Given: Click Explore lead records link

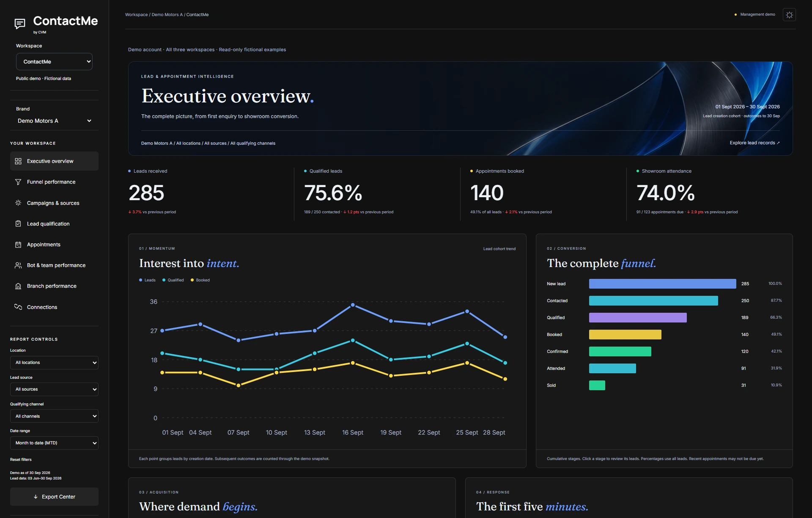Looking at the screenshot, I should click(754, 143).
